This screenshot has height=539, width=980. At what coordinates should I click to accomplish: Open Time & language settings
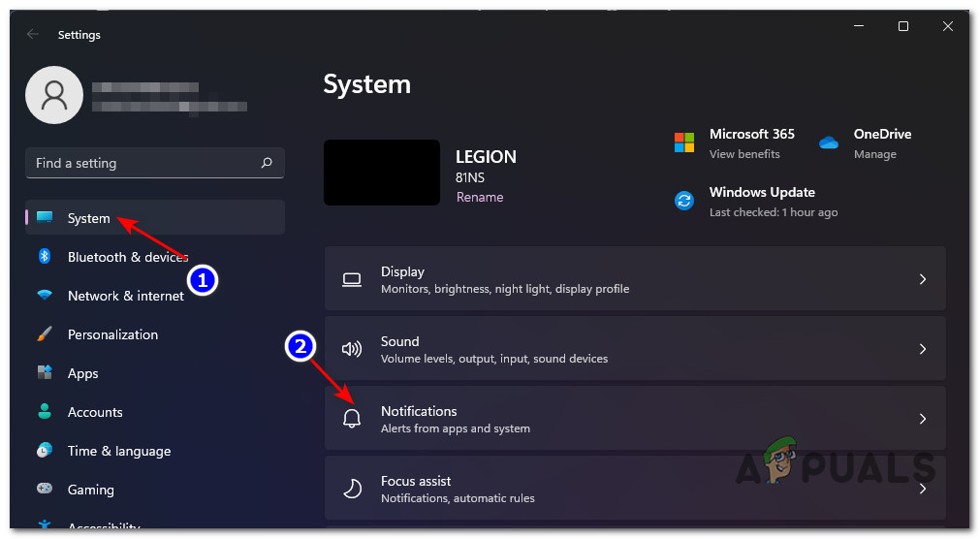(155, 450)
